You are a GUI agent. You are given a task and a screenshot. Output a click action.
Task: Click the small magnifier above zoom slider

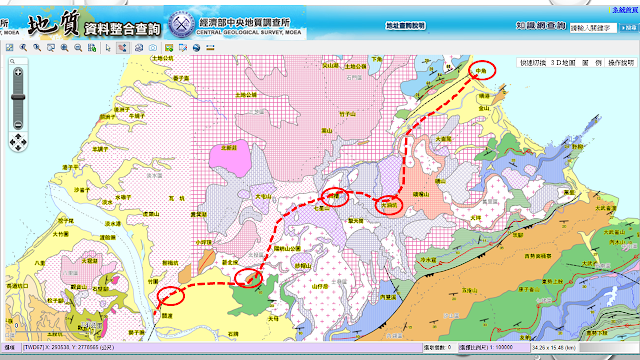[13, 61]
